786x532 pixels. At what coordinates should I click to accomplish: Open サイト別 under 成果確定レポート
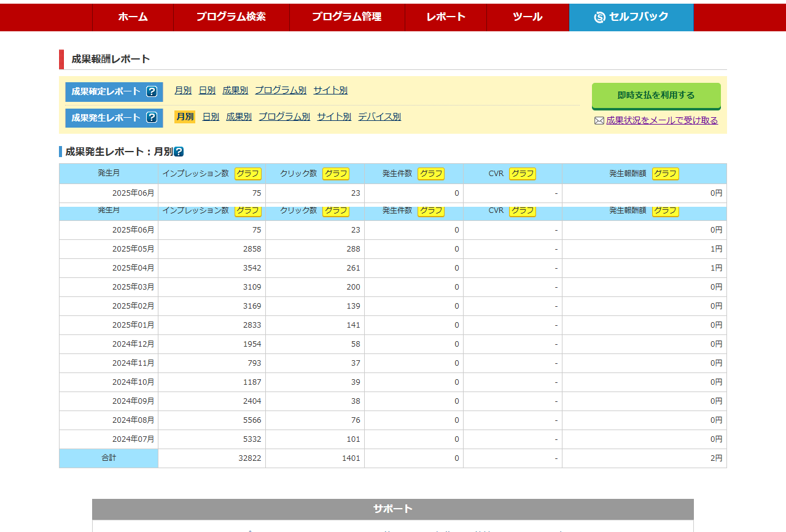click(330, 90)
